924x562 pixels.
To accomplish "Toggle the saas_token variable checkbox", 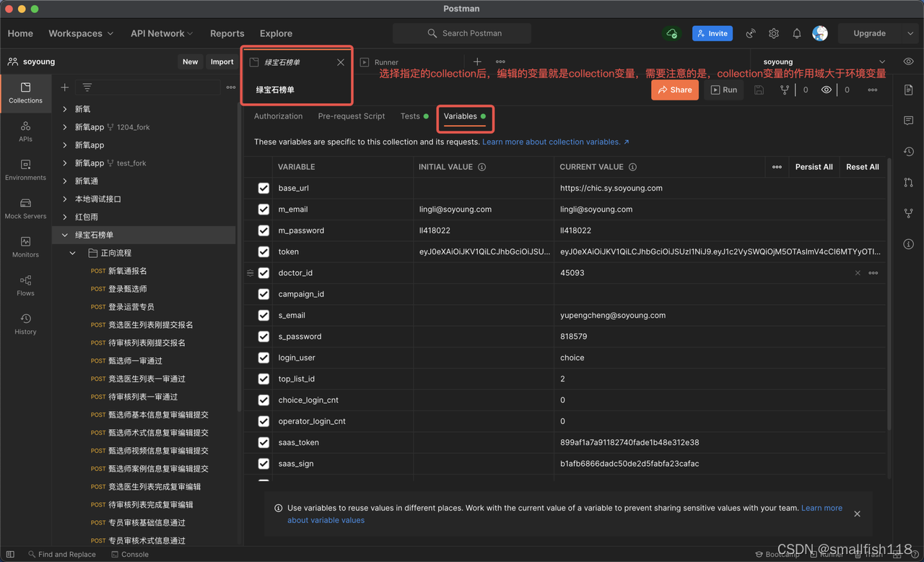I will point(263,442).
